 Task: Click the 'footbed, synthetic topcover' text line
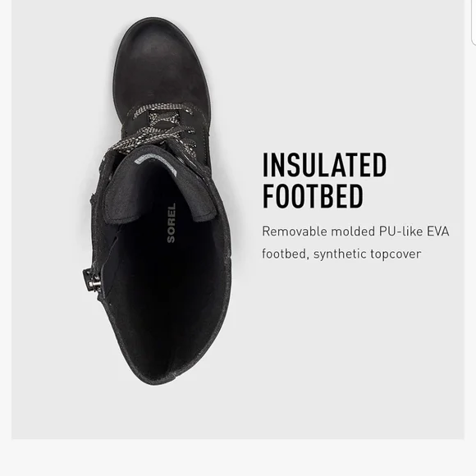pos(341,254)
